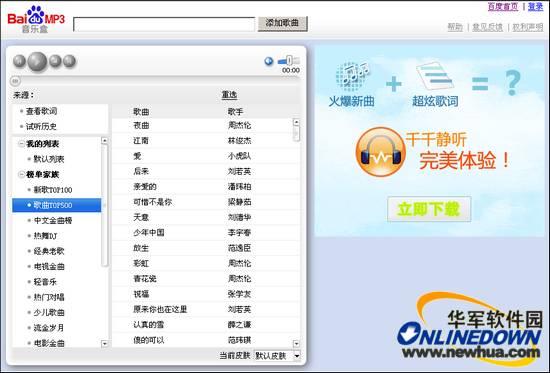Screen dimensions: 550x373
Task: Collapse the 榜单家族 tree node
Action: (21, 174)
